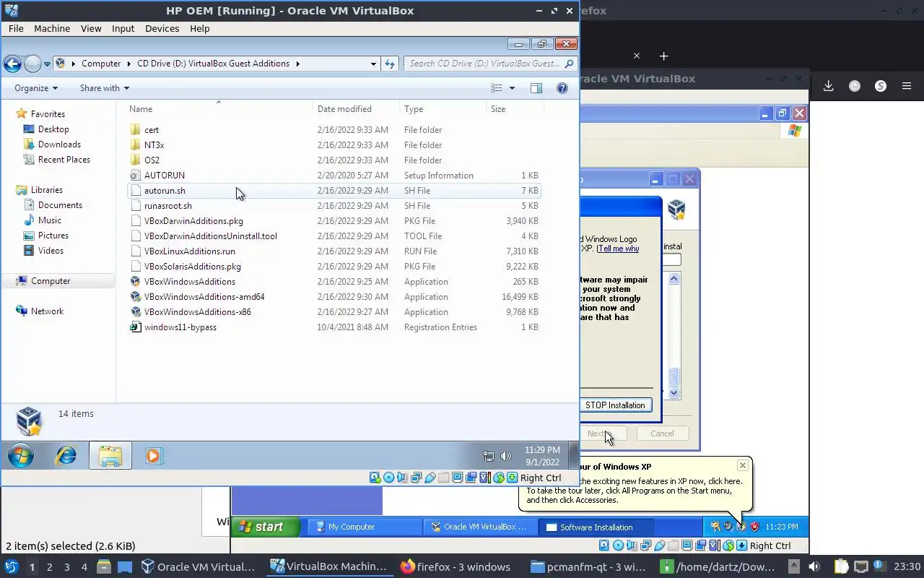The width and height of the screenshot is (924, 578).
Task: Click network adapters icon in HP OEM status bar
Action: point(416,478)
